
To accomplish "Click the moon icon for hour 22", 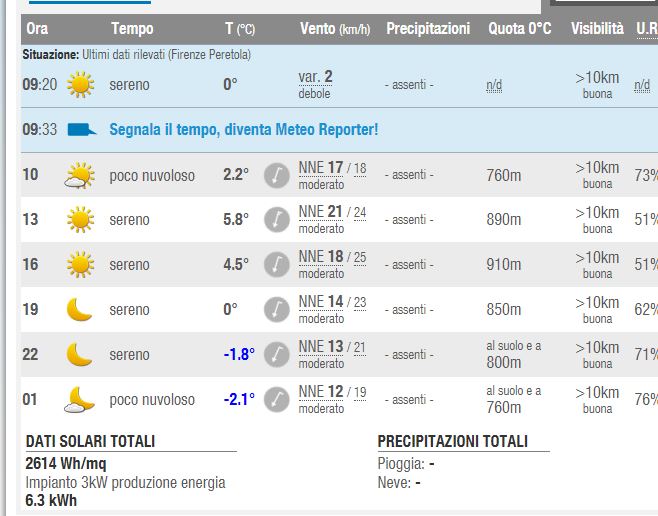I will 79,355.
